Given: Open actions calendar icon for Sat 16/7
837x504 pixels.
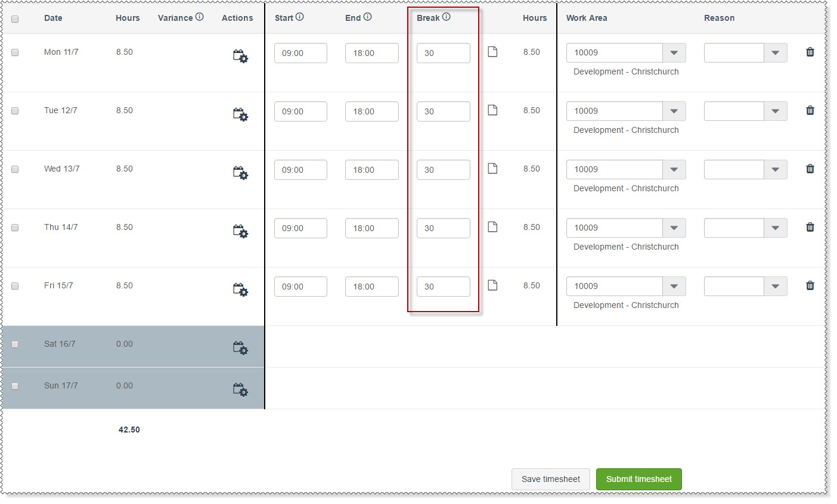Looking at the screenshot, I should pyautogui.click(x=240, y=348).
